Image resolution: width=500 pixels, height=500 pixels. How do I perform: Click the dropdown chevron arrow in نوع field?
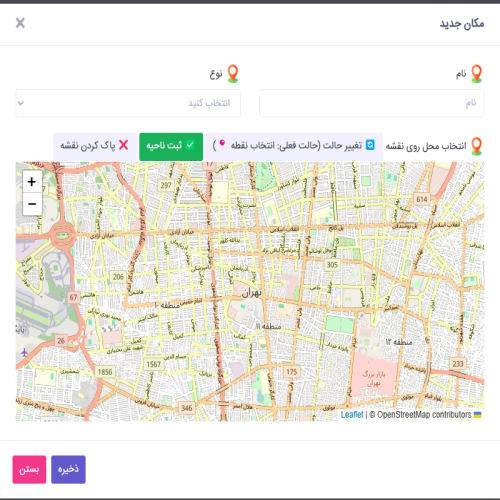[21, 103]
